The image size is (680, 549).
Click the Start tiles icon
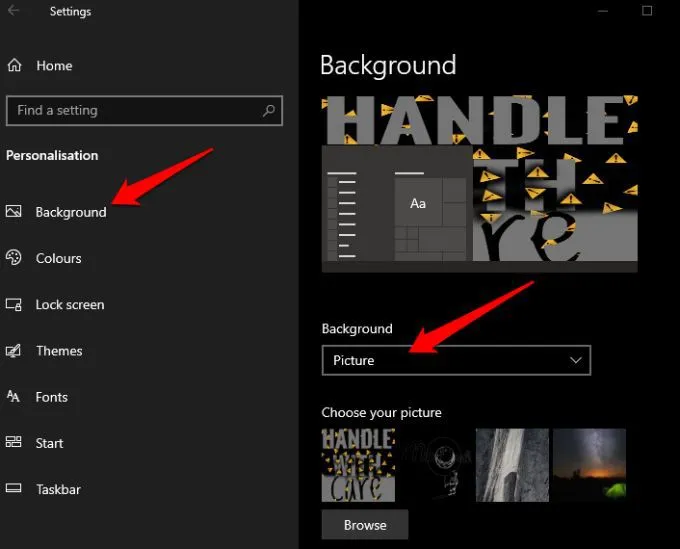click(x=13, y=442)
